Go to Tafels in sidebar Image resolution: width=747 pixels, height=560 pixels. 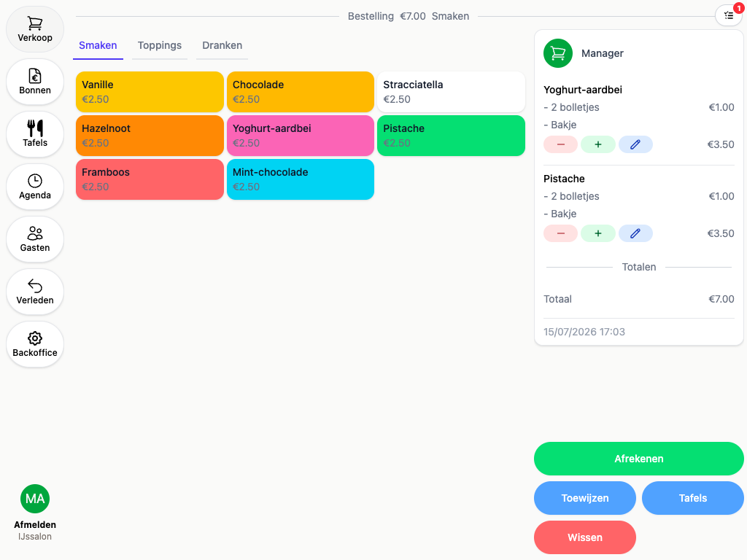[x=35, y=134]
